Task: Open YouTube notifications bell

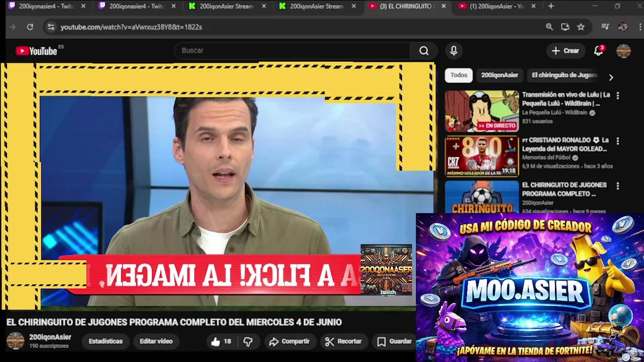Action: tap(598, 50)
